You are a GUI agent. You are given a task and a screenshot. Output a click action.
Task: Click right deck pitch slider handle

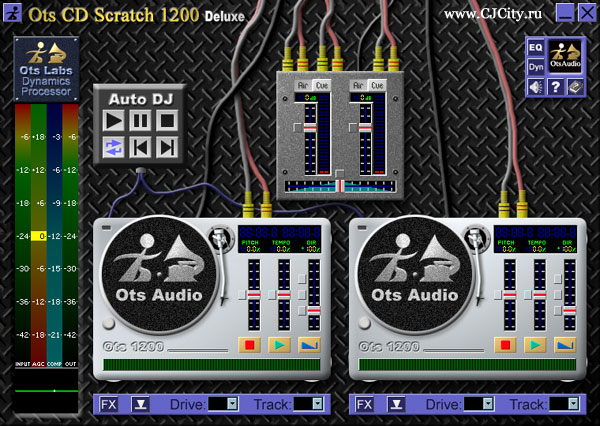[510, 295]
